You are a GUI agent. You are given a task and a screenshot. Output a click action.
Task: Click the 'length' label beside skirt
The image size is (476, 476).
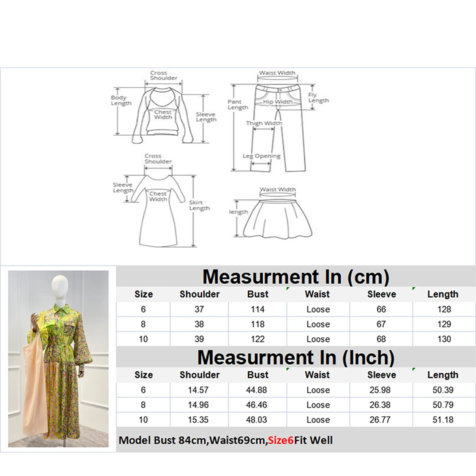click(238, 212)
